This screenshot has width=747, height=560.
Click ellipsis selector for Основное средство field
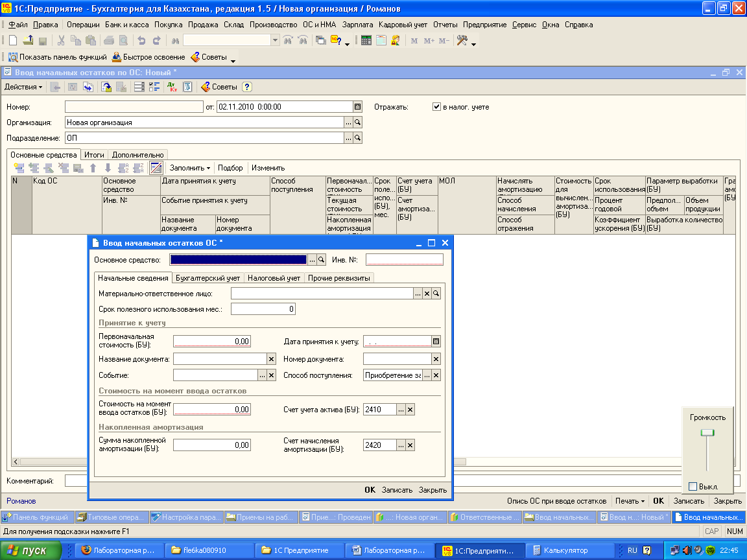(x=312, y=259)
